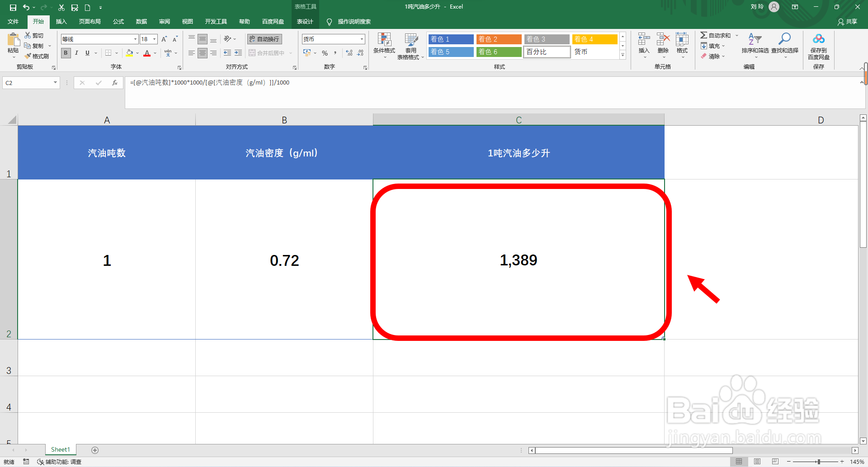Click the percent style button
868x467 pixels.
click(x=325, y=53)
